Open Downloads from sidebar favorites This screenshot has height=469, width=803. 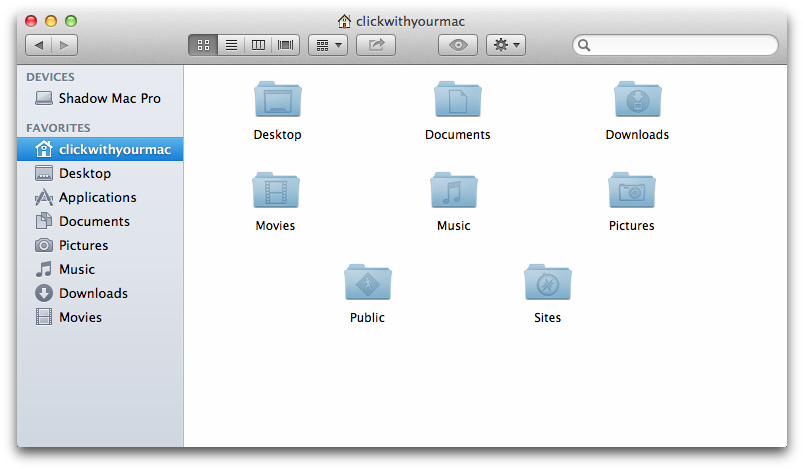(100, 293)
